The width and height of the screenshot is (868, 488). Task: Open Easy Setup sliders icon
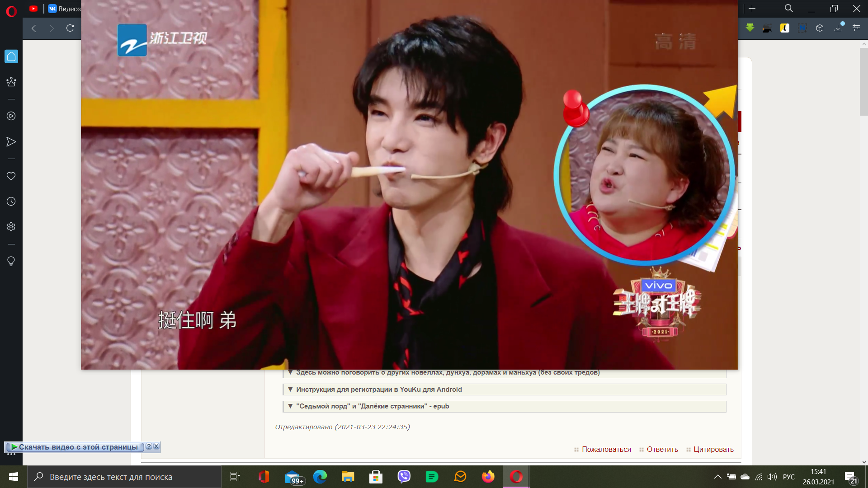click(x=856, y=28)
